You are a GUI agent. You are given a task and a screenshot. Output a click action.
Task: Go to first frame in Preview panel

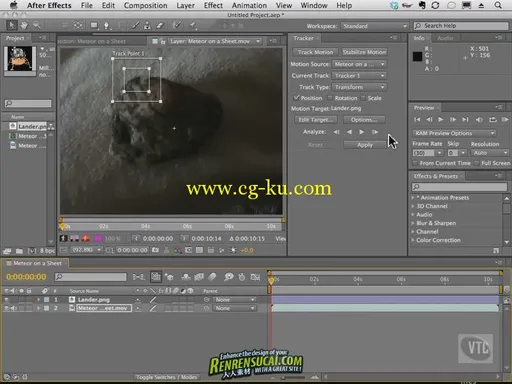point(417,119)
